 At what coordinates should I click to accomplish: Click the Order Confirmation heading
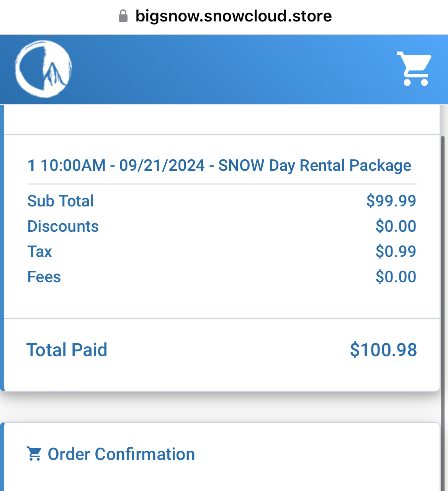click(x=121, y=454)
